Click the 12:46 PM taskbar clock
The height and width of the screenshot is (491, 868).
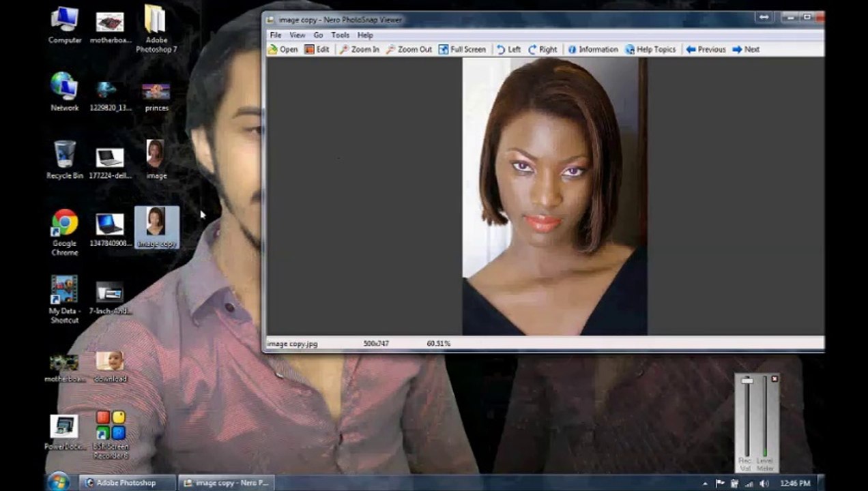coord(795,483)
